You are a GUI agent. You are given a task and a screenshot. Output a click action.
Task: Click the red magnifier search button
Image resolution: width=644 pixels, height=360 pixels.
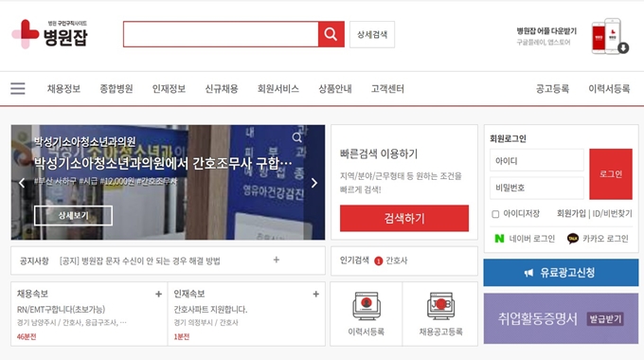tap(331, 34)
